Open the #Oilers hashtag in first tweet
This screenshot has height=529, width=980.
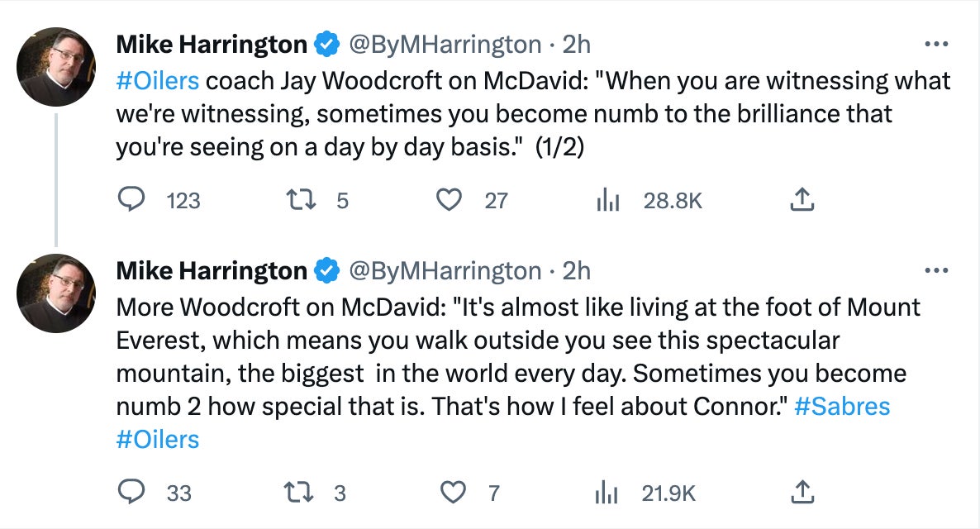pos(157,81)
